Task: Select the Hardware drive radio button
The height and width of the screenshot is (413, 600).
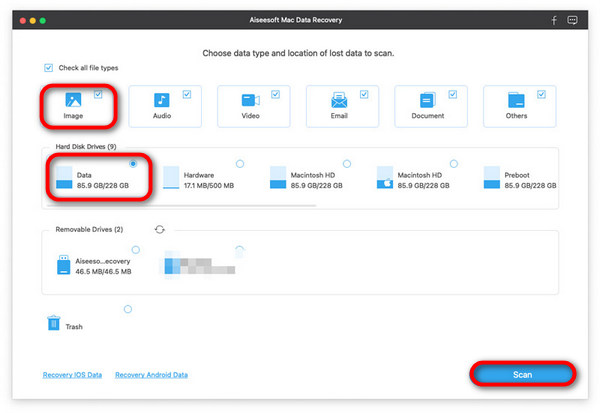Action: [x=240, y=164]
